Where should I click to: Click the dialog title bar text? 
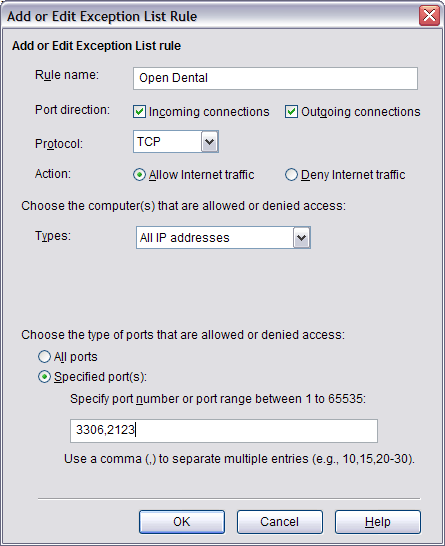pos(102,16)
